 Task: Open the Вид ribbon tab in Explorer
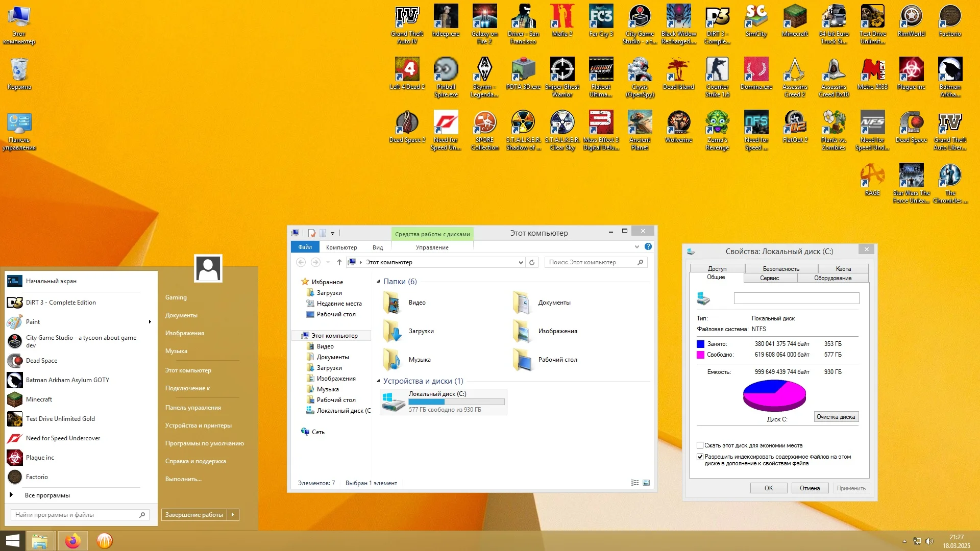click(x=378, y=247)
